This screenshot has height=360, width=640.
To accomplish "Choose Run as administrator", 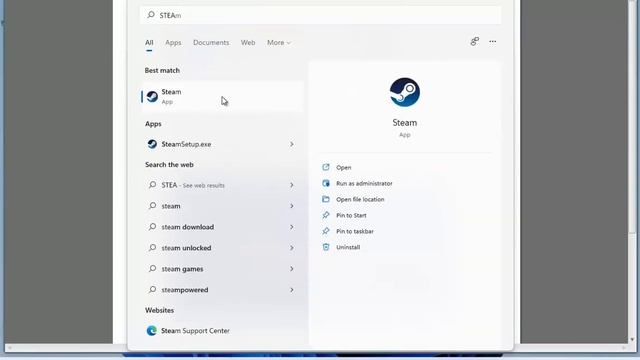I will coord(364,183).
